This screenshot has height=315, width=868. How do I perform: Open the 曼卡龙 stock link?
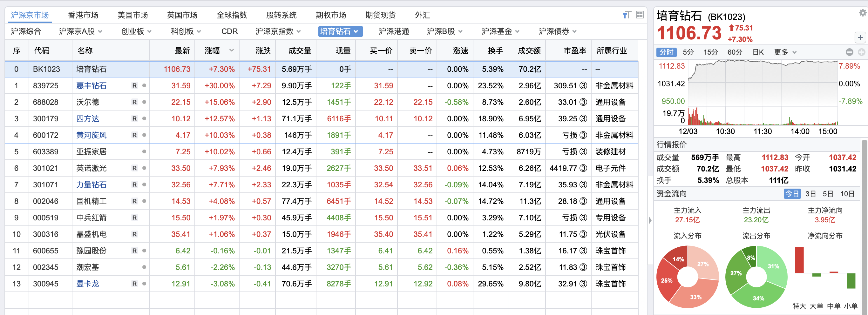pos(88,284)
